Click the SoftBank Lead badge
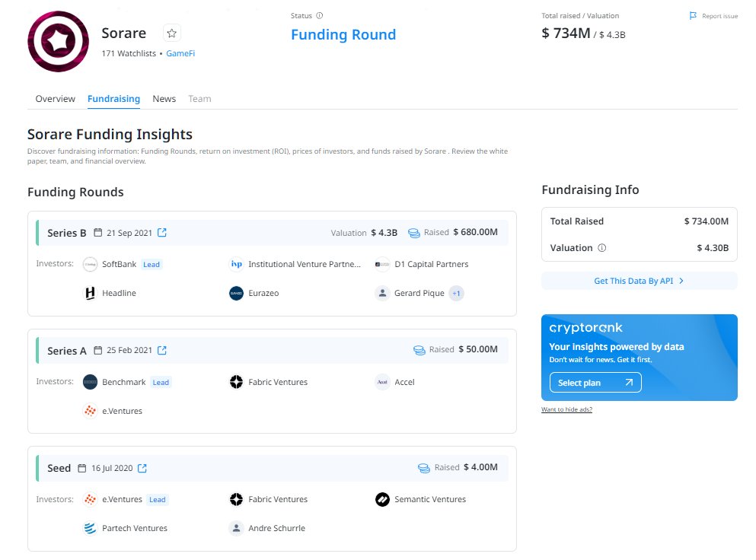This screenshot has height=560, width=756. click(x=152, y=265)
